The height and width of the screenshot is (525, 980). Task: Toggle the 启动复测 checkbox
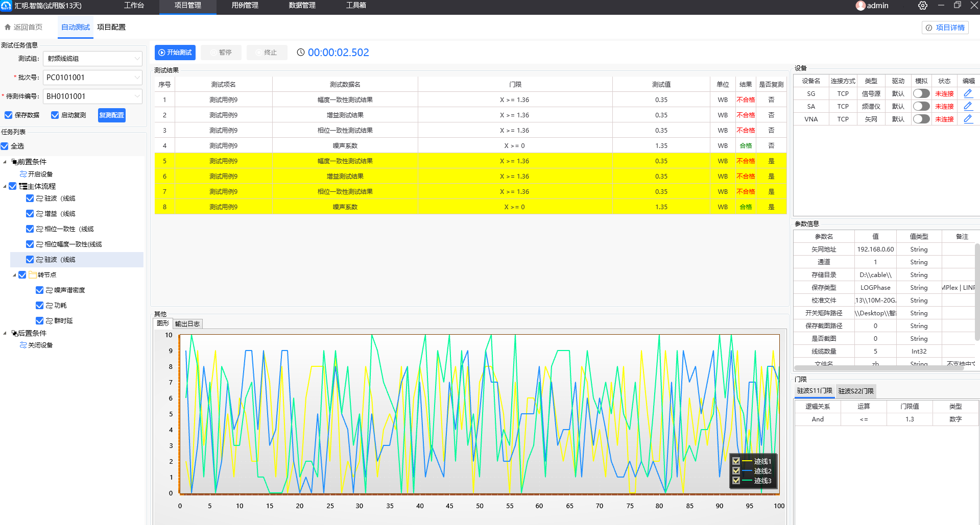(55, 115)
